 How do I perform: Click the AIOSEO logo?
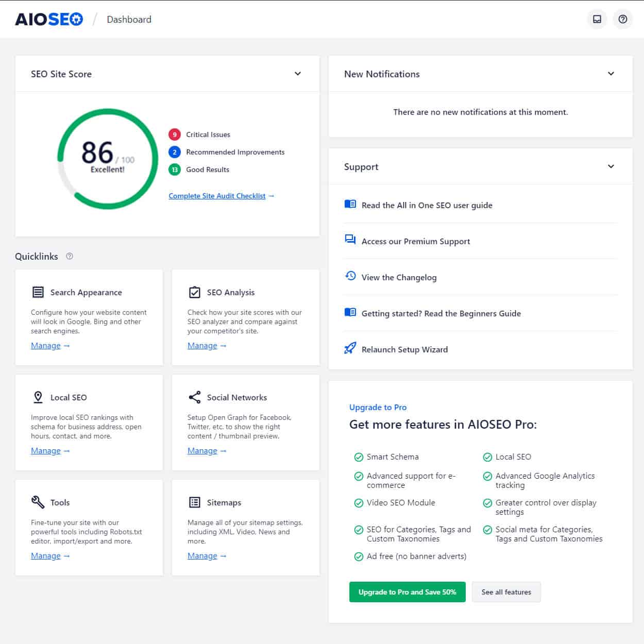(x=49, y=20)
